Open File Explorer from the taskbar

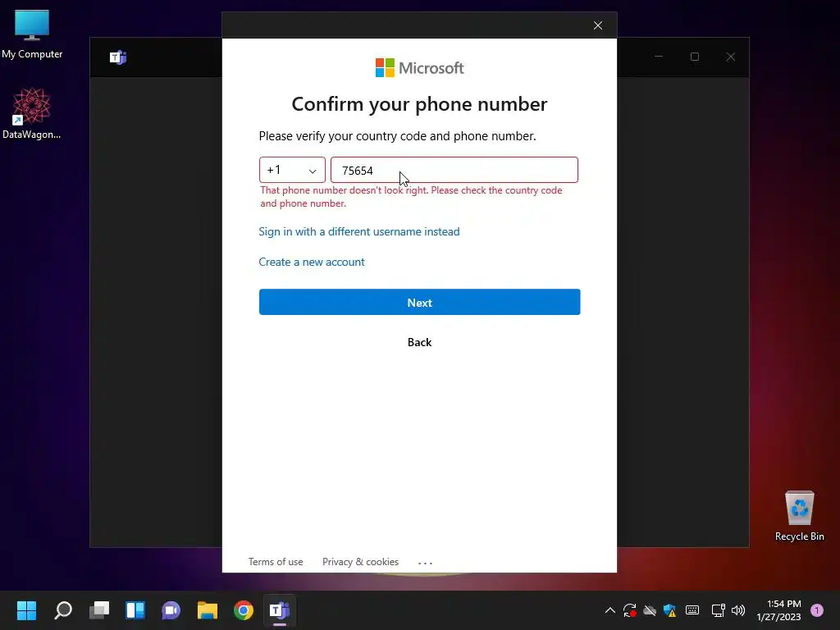pos(208,610)
